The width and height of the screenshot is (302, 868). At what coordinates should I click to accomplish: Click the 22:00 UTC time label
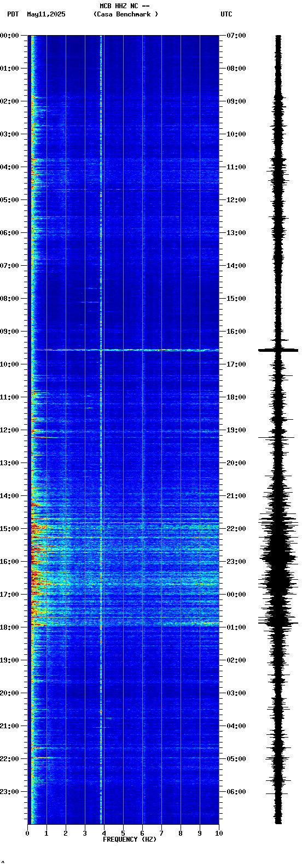[236, 529]
